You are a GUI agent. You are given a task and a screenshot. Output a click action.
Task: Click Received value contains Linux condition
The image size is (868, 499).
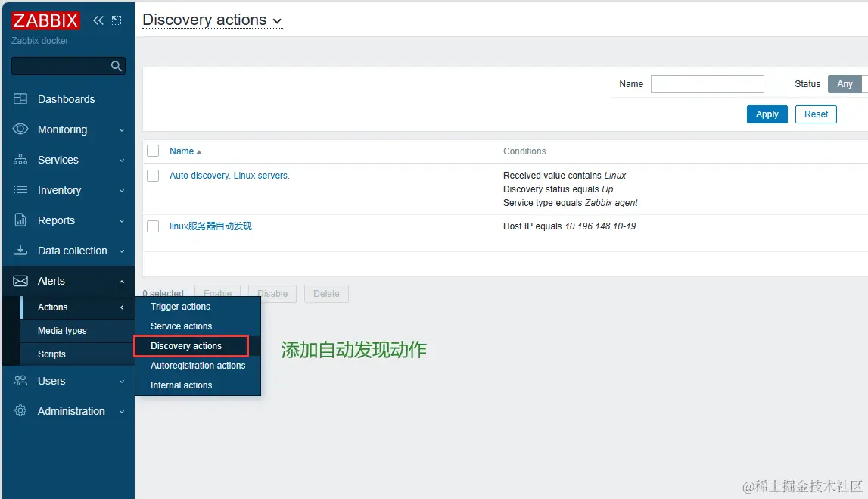pos(564,176)
